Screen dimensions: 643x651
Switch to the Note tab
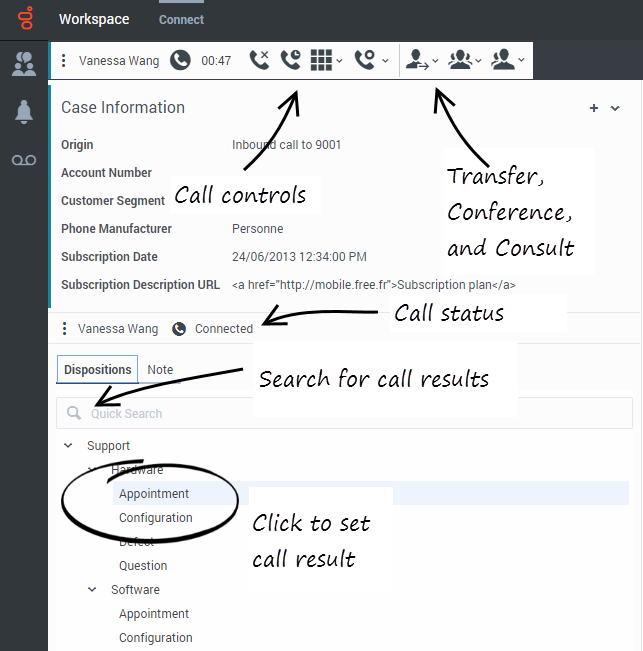click(160, 370)
